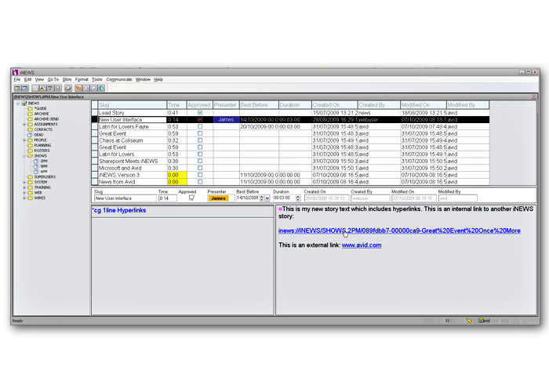Toggle Approved checkbox for iNEWS Version 3

pos(200,175)
